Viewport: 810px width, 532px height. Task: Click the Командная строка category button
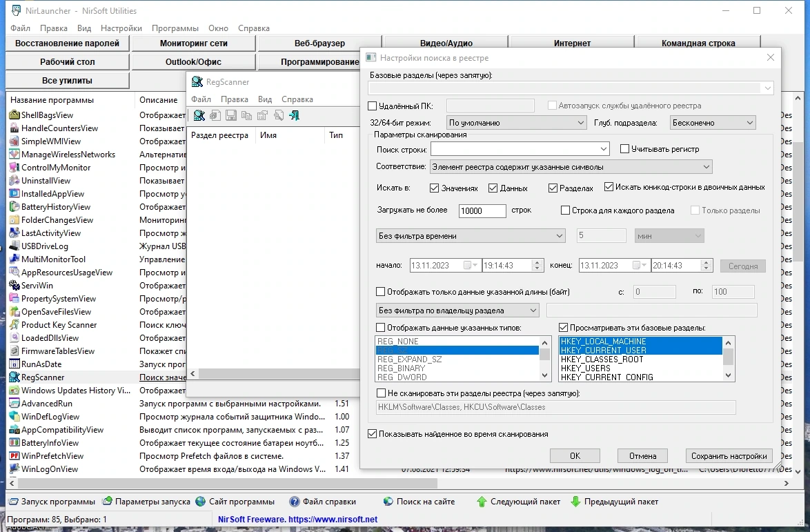[x=698, y=43]
